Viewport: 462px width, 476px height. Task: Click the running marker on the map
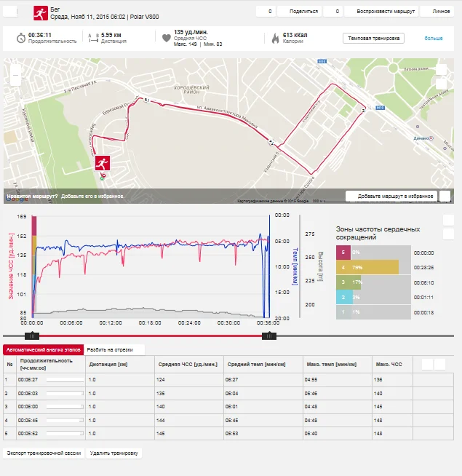[x=103, y=163]
